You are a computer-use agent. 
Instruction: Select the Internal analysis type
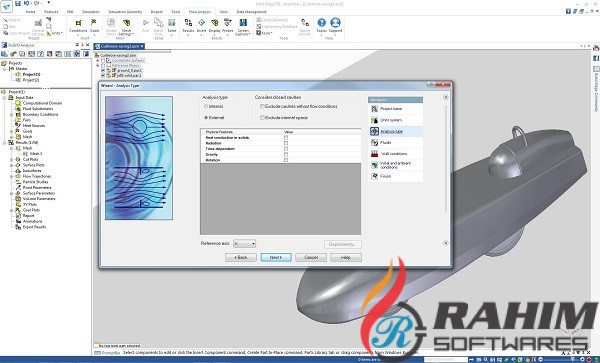pos(206,106)
